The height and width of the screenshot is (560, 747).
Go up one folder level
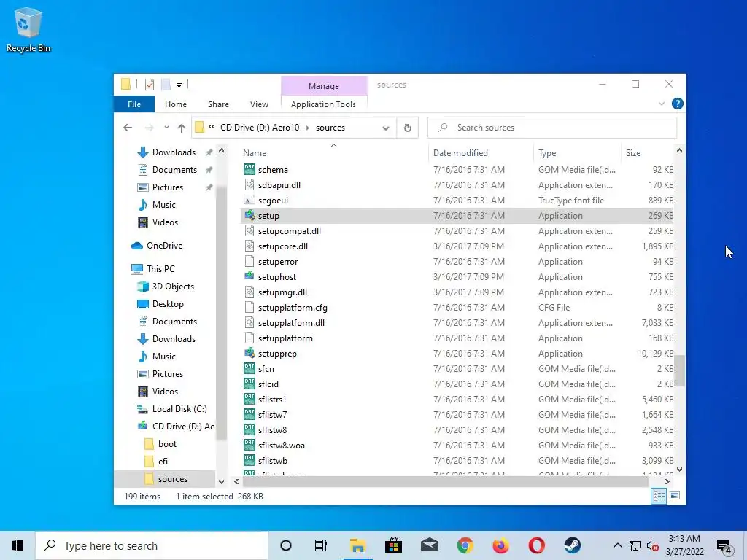tap(182, 128)
